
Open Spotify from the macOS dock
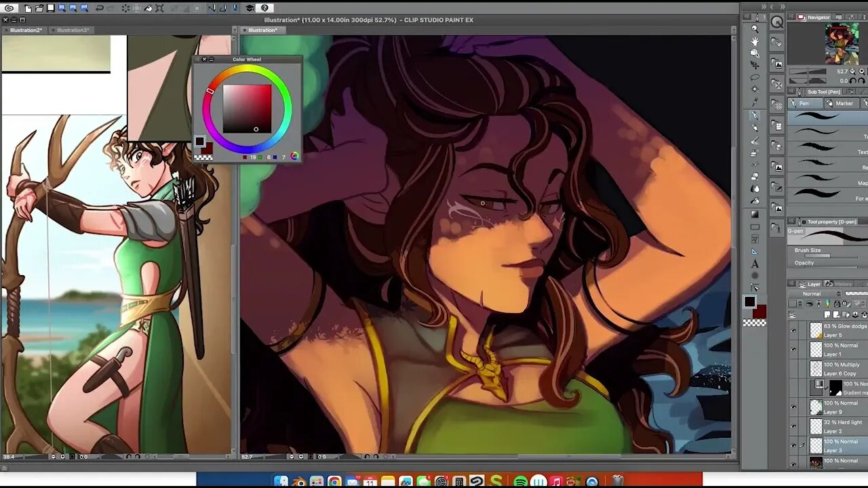(x=521, y=481)
